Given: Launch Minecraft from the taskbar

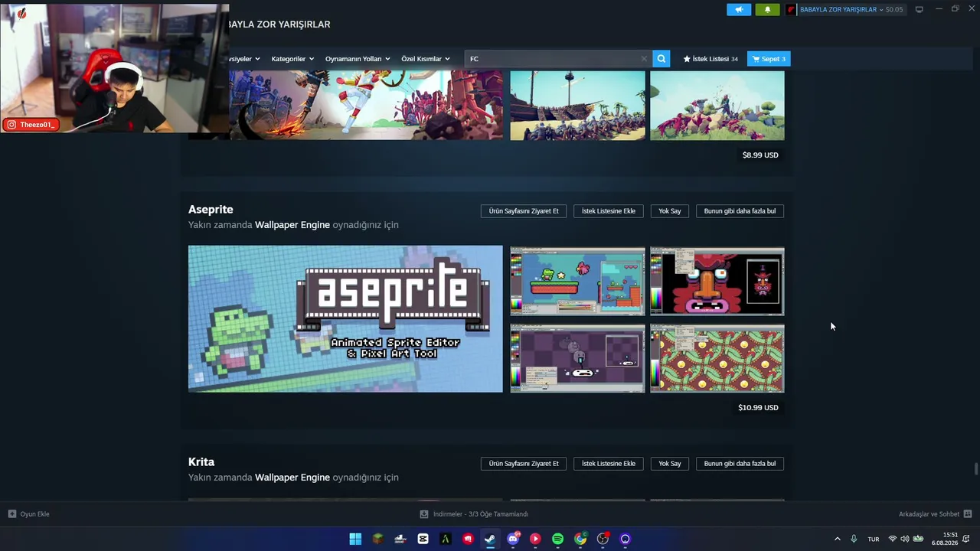Looking at the screenshot, I should point(377,539).
